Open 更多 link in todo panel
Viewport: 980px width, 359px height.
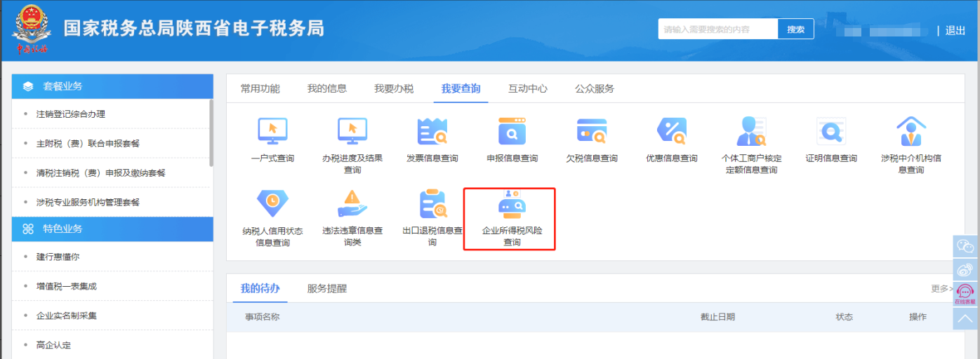point(943,288)
